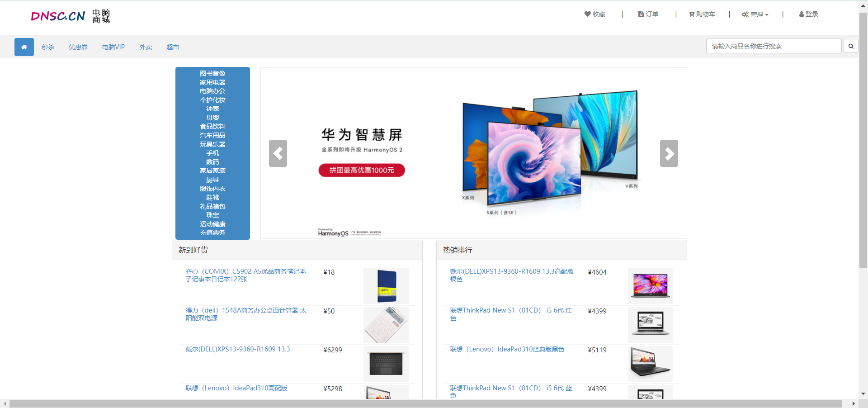Select 家用电器 category
The image size is (868, 408).
pyautogui.click(x=212, y=82)
